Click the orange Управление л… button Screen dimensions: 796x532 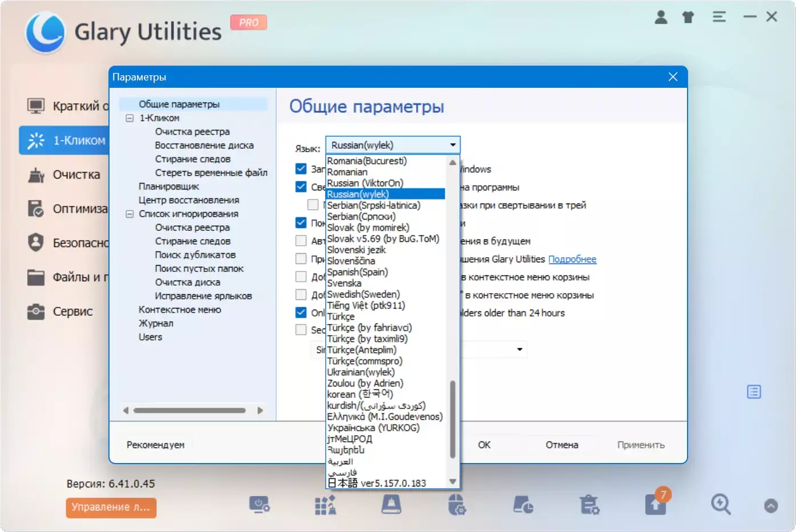[111, 507]
